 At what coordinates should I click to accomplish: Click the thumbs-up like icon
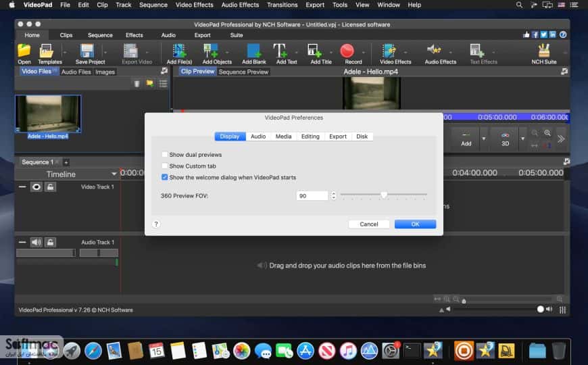click(526, 34)
